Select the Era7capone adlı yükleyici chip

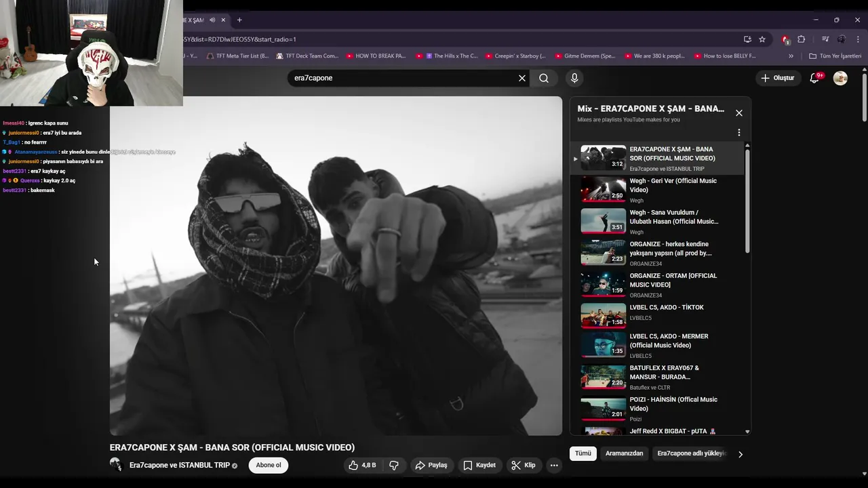tap(691, 453)
